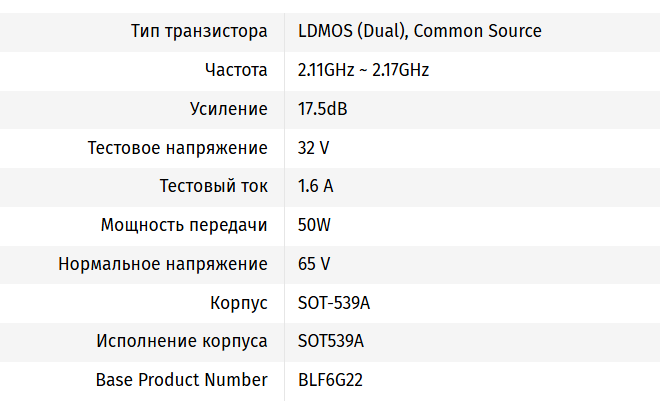Screen dimensions: 660x407
Task: Select the 'SOT-539A' package value
Action: 333,302
